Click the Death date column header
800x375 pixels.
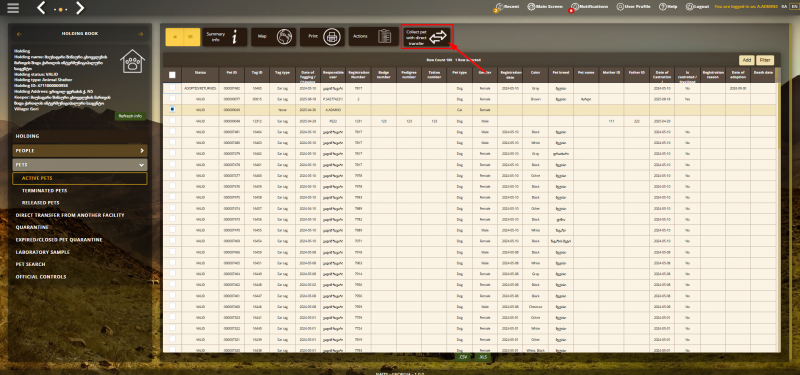pos(762,75)
